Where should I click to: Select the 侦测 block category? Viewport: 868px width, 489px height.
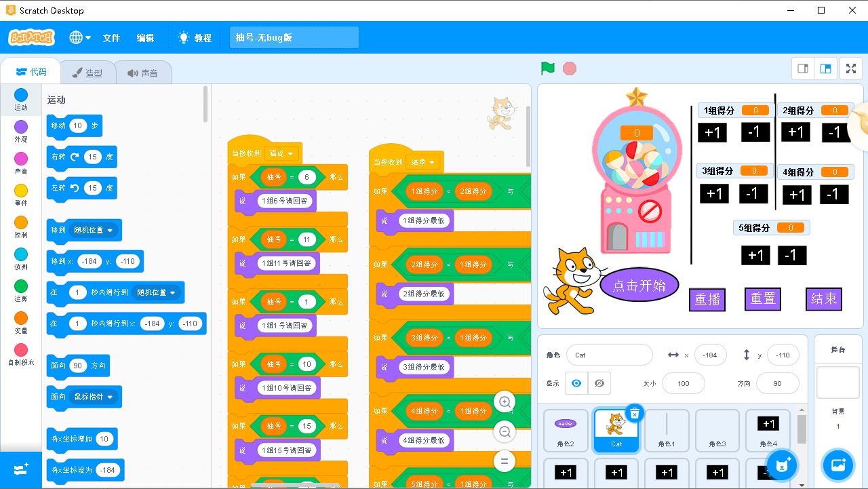tap(21, 258)
